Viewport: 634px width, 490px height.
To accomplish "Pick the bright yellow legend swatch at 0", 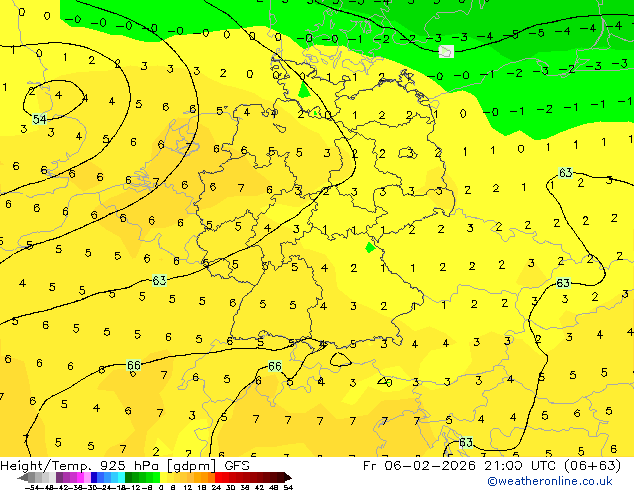I will 164,478.
